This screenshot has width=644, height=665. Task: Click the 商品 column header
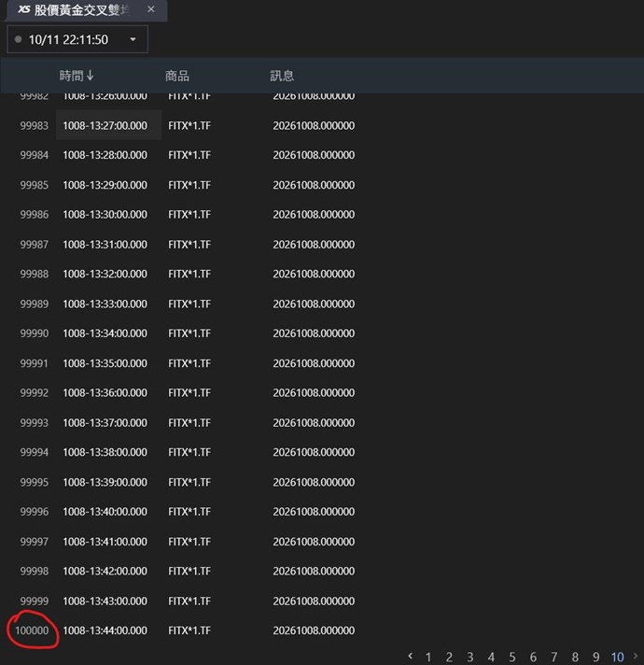176,76
